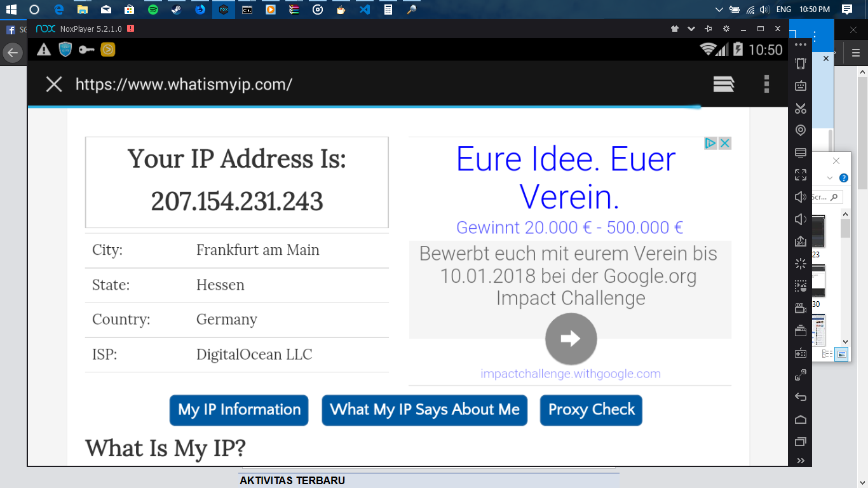
Task: Tap the yellow circular arrow notification icon
Action: (x=108, y=50)
